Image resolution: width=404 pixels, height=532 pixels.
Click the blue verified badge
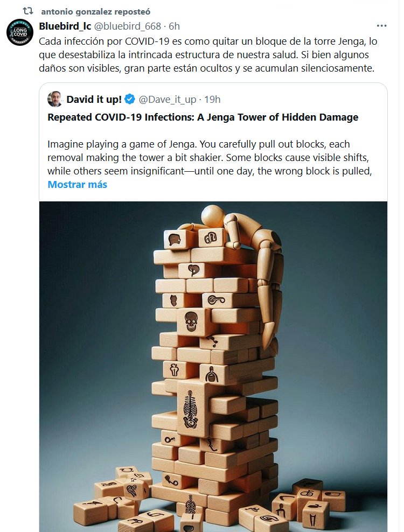(130, 99)
